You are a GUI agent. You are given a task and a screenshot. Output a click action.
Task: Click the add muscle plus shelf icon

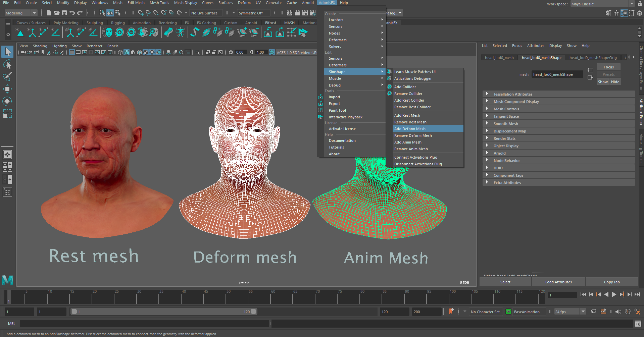click(218, 33)
